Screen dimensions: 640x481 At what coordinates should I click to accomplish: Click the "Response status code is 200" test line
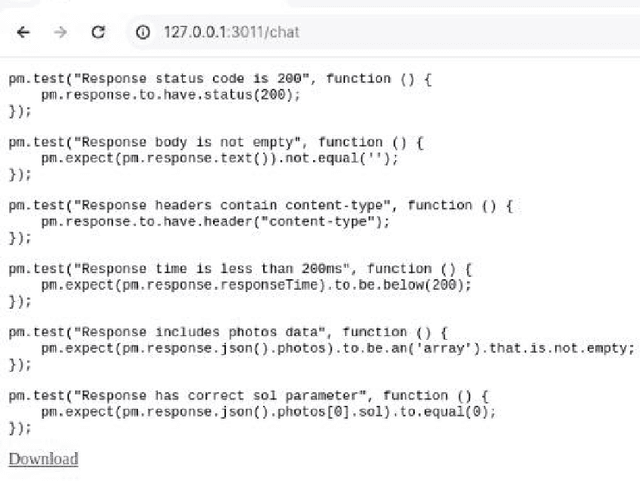pyautogui.click(x=220, y=79)
